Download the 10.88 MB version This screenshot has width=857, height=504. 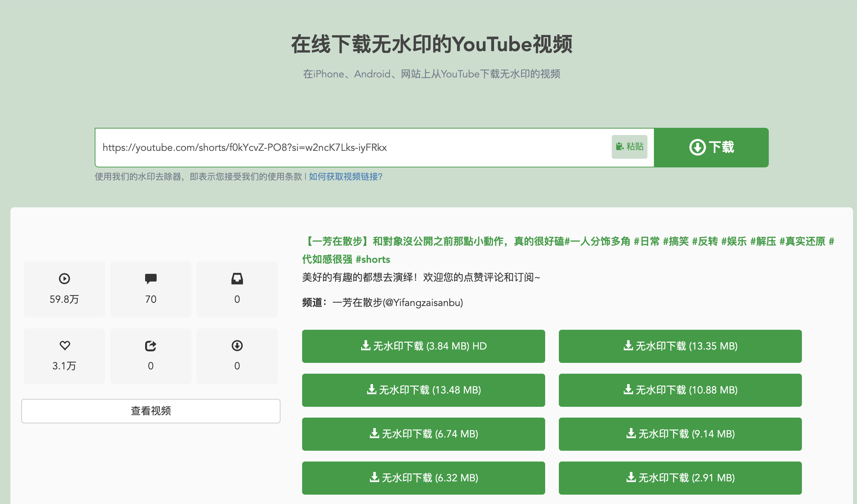click(680, 390)
